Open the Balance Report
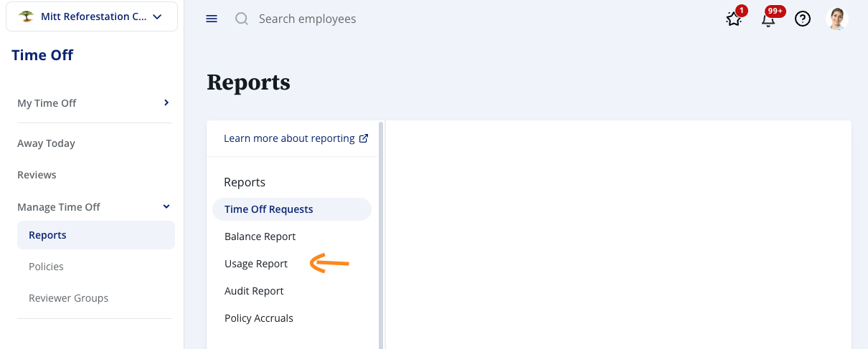 pyautogui.click(x=260, y=236)
